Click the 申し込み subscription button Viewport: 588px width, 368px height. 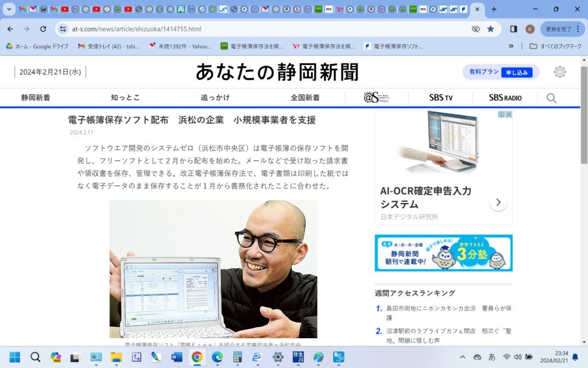tap(516, 72)
